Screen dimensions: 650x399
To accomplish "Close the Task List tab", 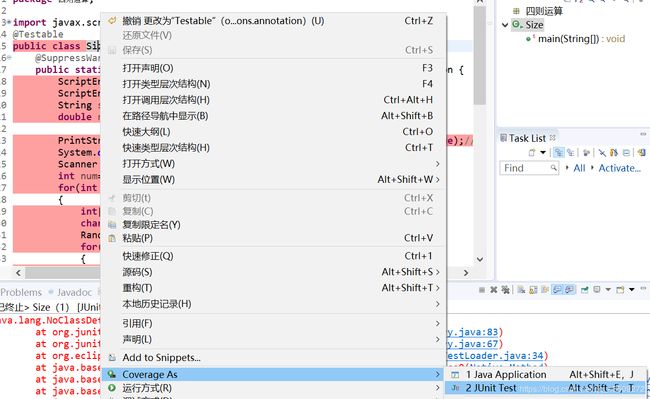I will pos(553,138).
